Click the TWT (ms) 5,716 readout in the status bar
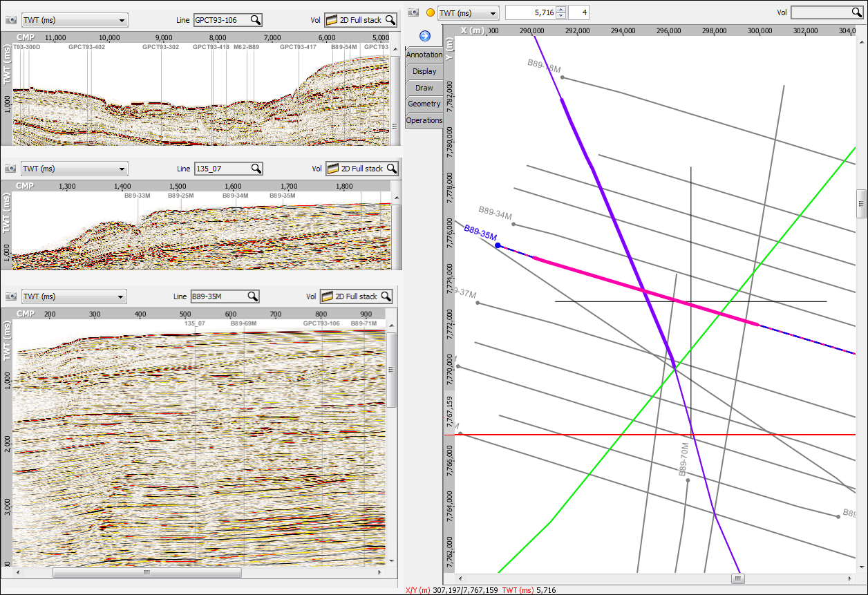This screenshot has height=595, width=868. (529, 590)
